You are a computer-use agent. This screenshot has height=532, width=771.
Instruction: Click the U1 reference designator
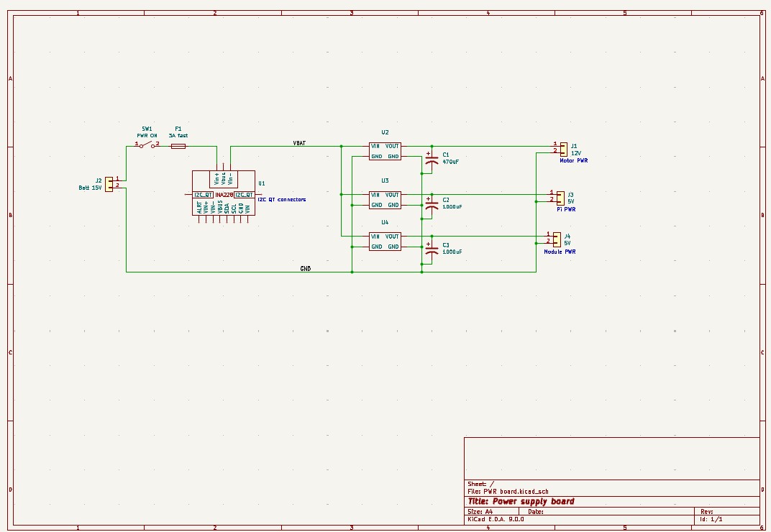click(x=262, y=183)
